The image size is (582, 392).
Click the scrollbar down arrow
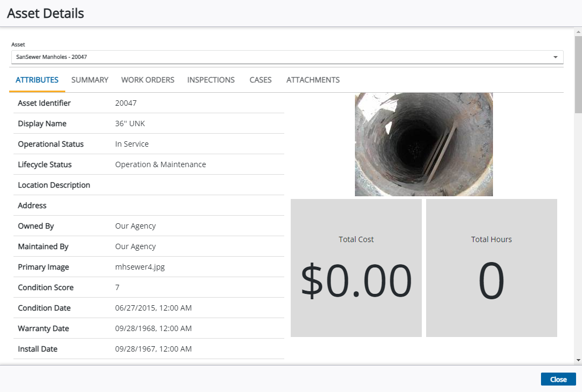(578, 360)
